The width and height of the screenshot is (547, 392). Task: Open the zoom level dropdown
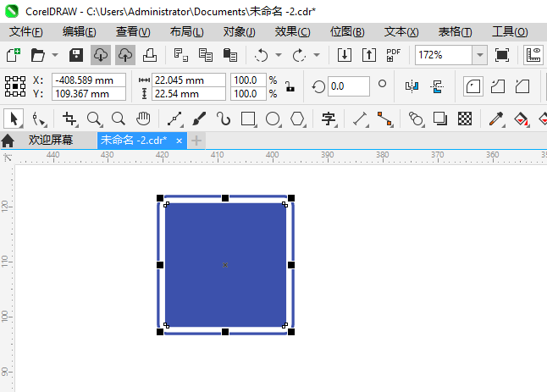click(x=479, y=55)
